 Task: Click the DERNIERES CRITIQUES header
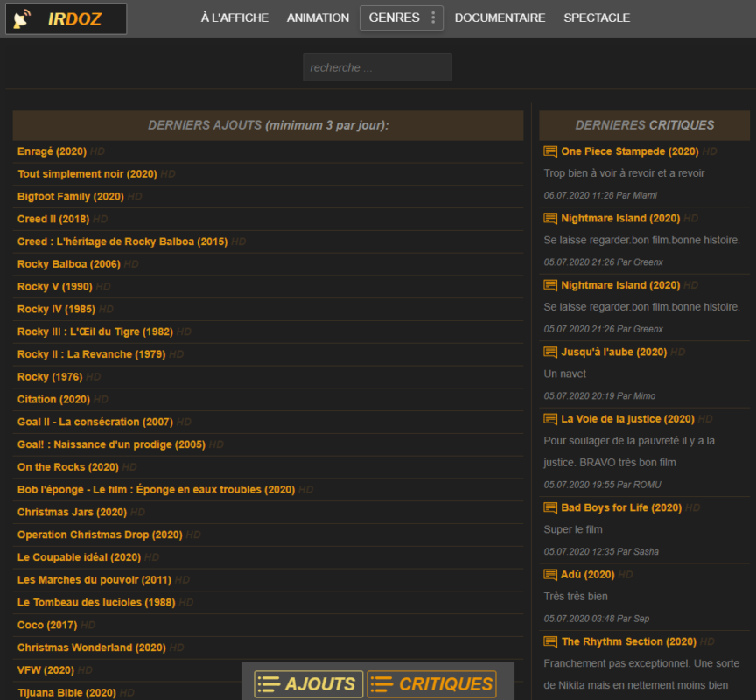point(645,125)
